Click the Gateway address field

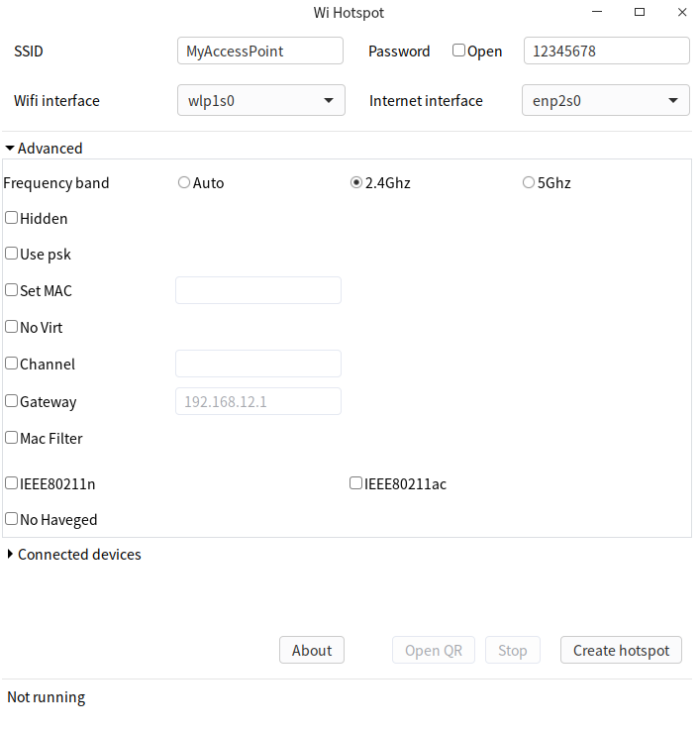(258, 401)
